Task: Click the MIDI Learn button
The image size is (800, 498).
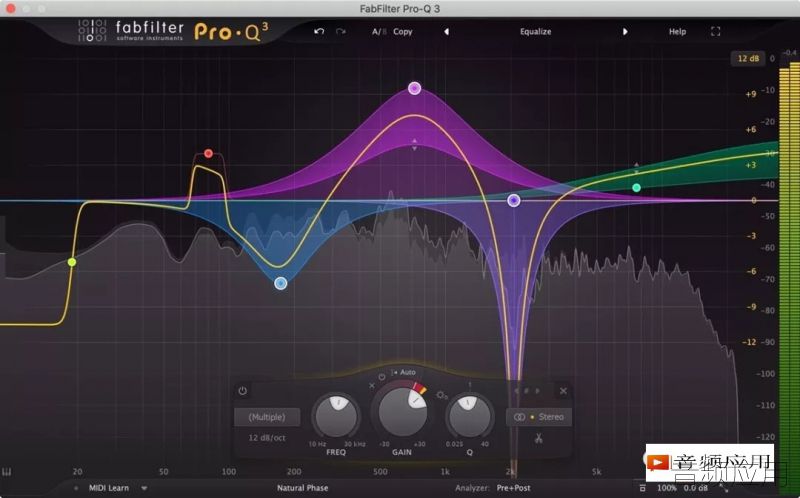Action: [109, 488]
